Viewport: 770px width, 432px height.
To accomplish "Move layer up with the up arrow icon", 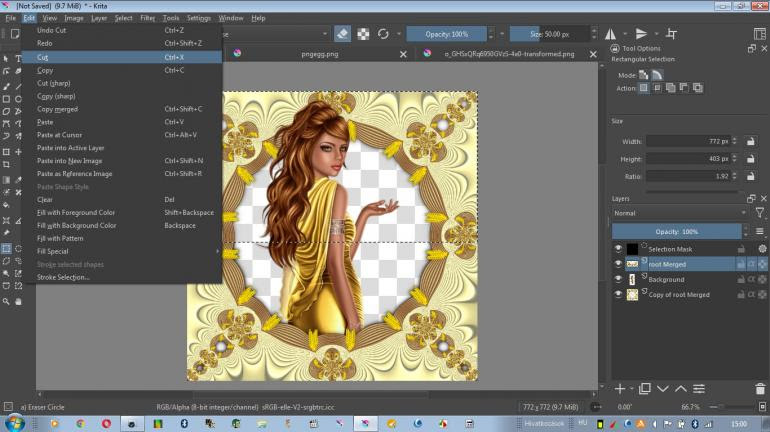I will tap(681, 388).
